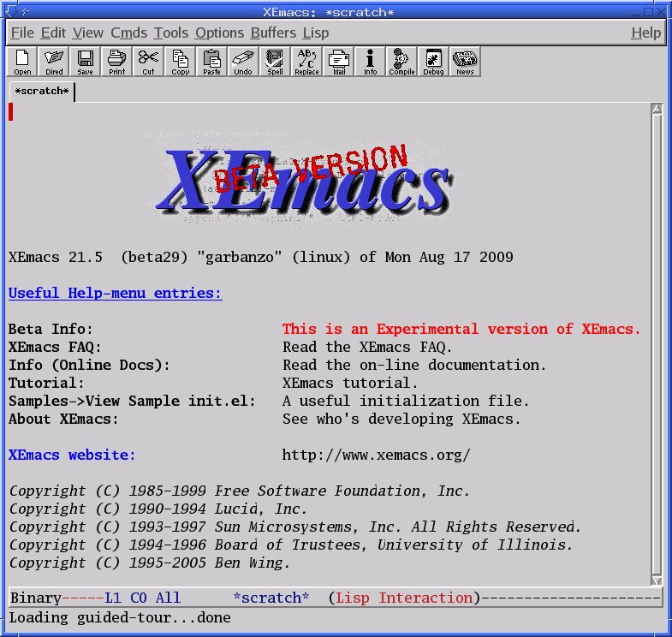Image resolution: width=672 pixels, height=637 pixels.
Task: Open the News reader icon
Action: (x=465, y=62)
